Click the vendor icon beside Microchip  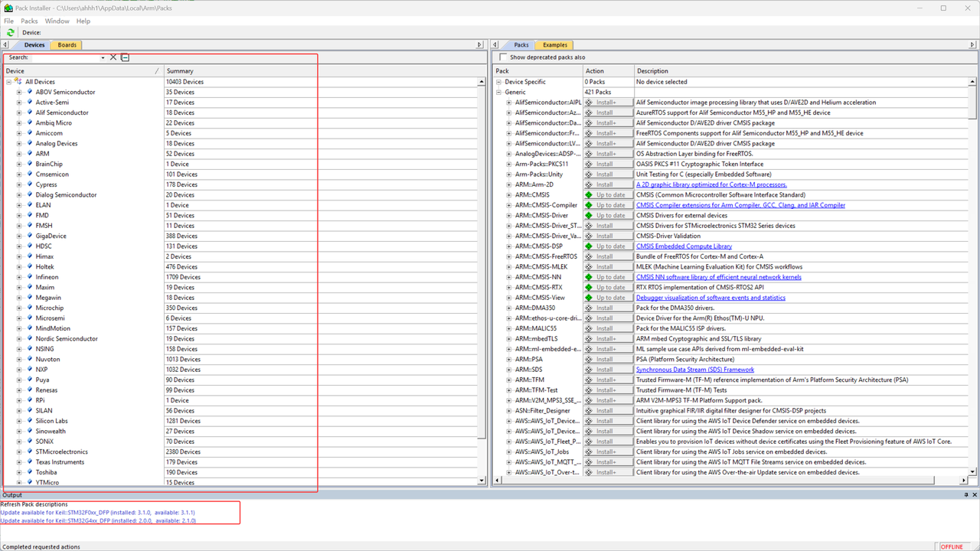tap(29, 308)
